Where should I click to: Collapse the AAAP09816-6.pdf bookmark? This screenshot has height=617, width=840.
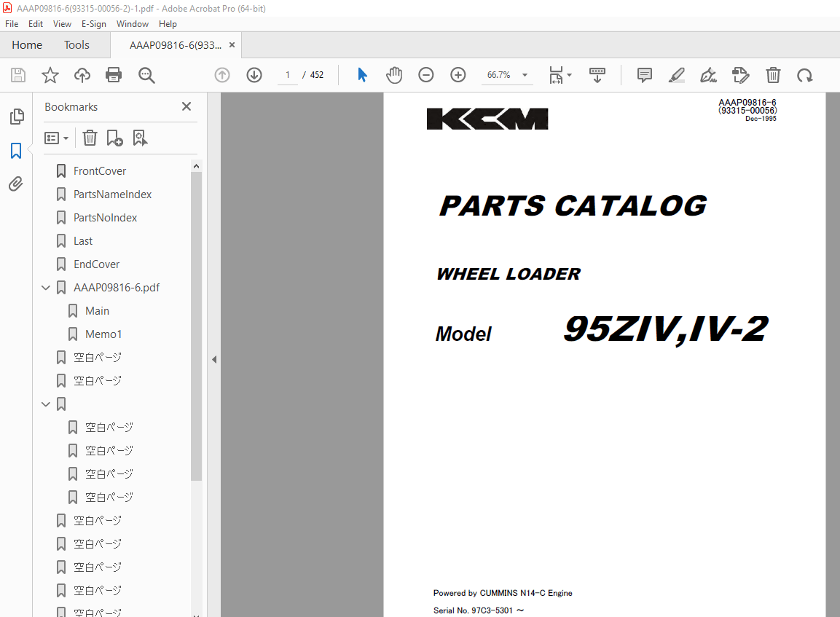(x=45, y=287)
